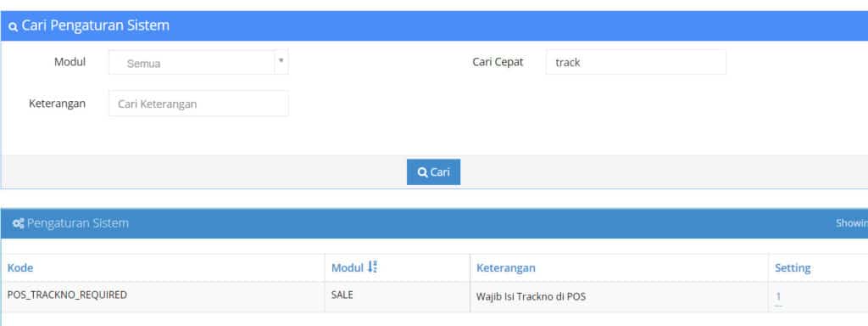Screen dimensions: 868x326
Task: Click the magnifier icon in Cari Pengaturan Sistem header
Action: pos(14,26)
